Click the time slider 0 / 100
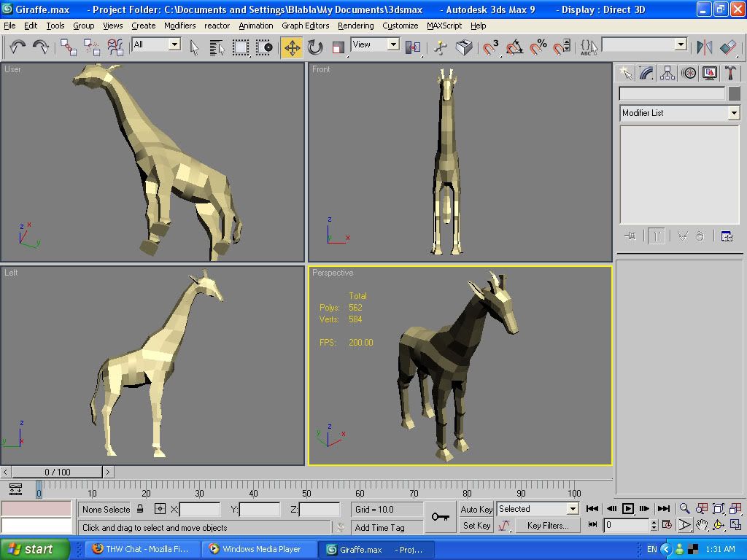 [x=57, y=472]
